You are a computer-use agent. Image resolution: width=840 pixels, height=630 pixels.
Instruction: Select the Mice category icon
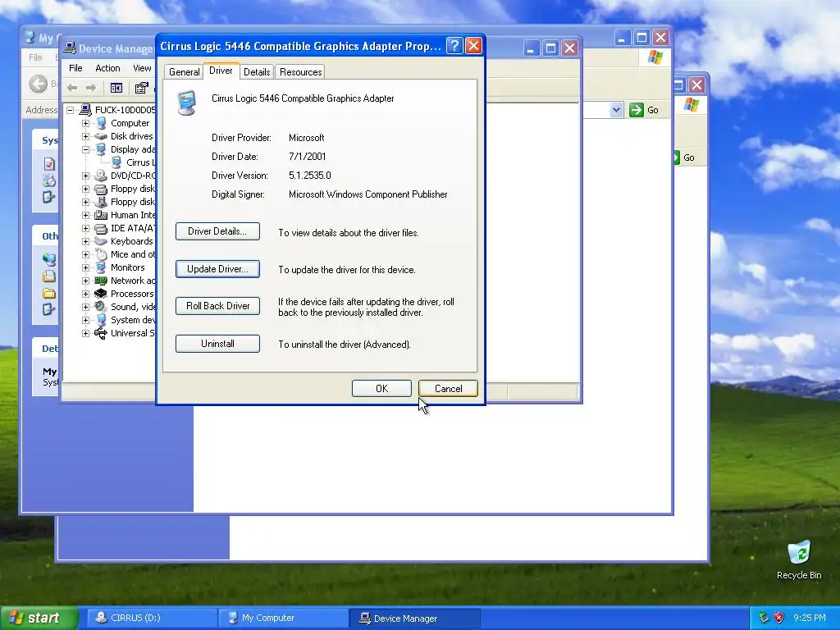[101, 254]
